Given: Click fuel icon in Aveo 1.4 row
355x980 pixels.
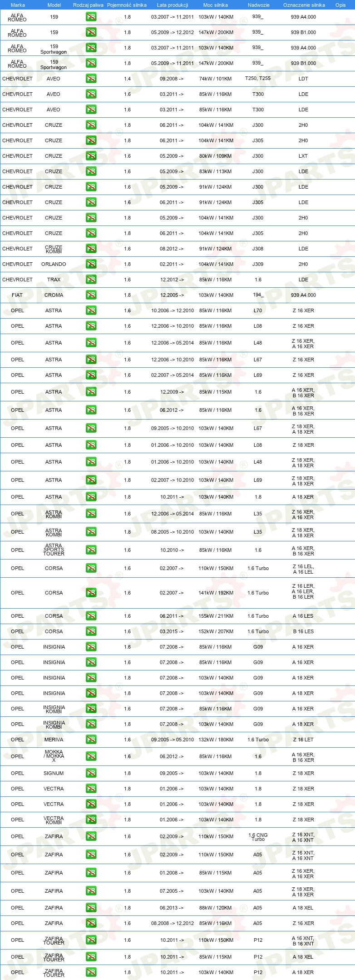Looking at the screenshot, I should pos(91,79).
